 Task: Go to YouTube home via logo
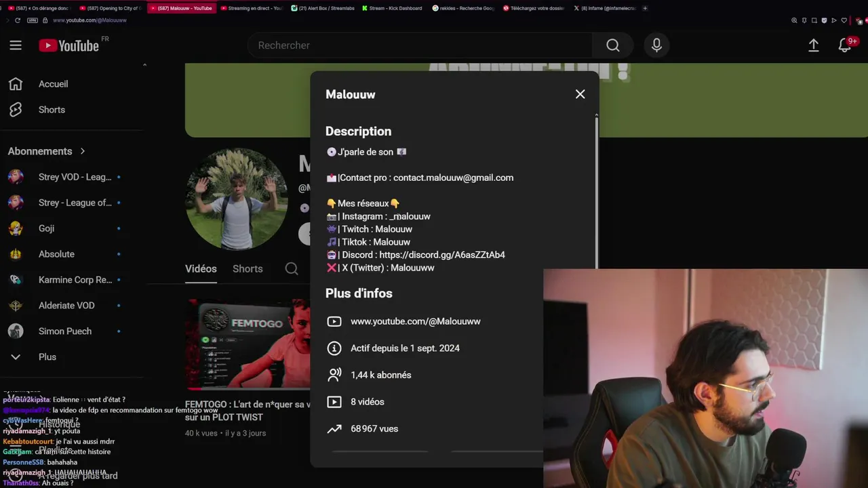68,45
